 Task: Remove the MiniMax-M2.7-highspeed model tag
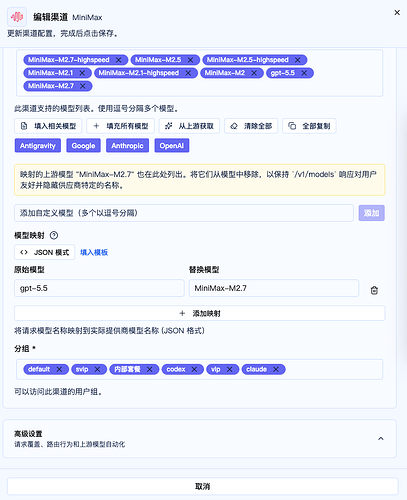pos(119,60)
